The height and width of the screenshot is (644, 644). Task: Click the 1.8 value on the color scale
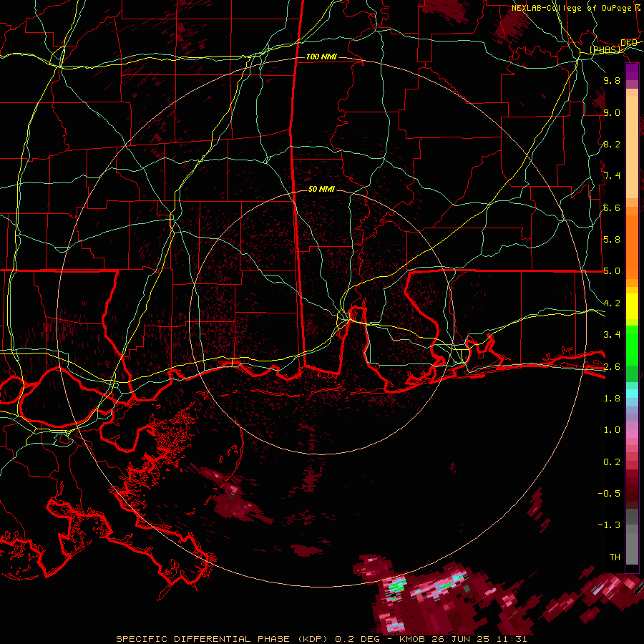612,399
